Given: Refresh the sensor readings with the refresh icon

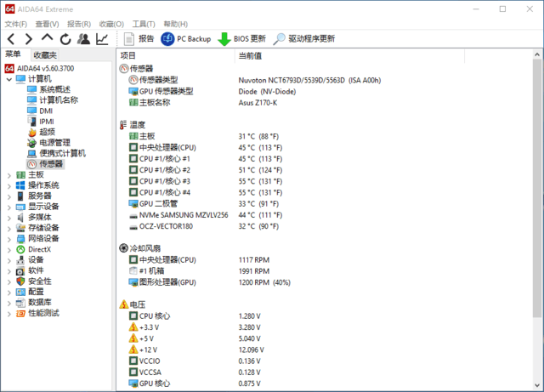Looking at the screenshot, I should tap(65, 39).
